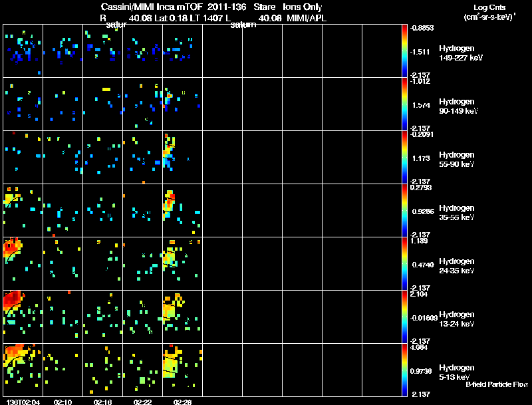Screen dimensions: 532x405
Task: Click the Hydrogen 13-24 keV color bar
Action: click(x=404, y=317)
